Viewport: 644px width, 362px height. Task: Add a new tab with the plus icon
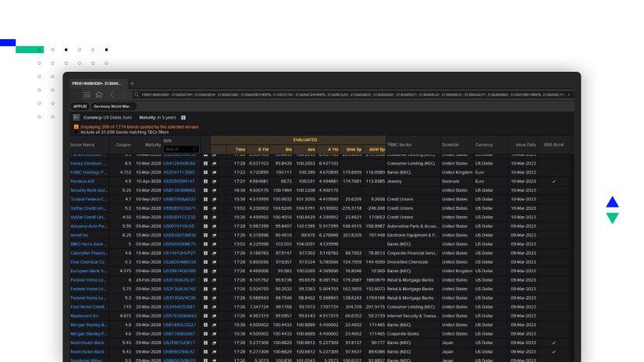pos(132,83)
